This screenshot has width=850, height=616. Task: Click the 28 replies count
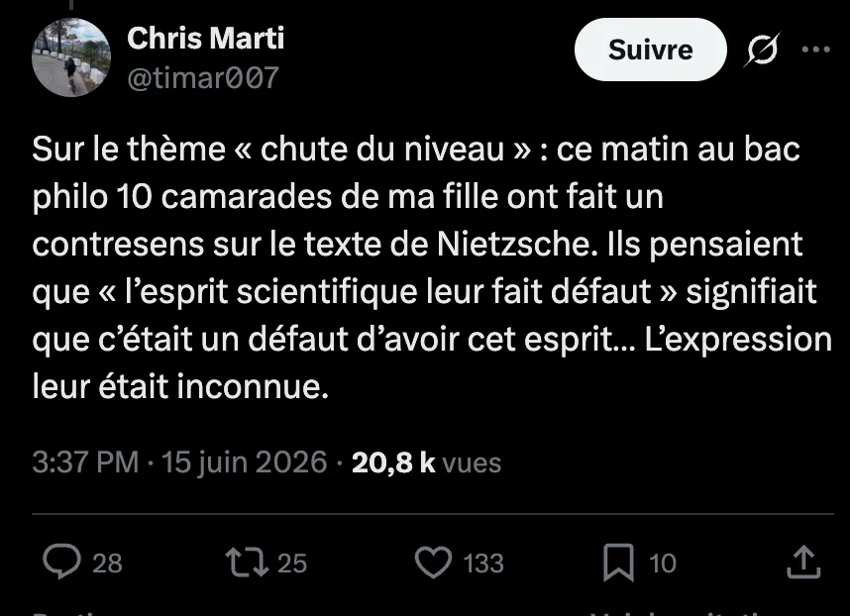(x=107, y=564)
